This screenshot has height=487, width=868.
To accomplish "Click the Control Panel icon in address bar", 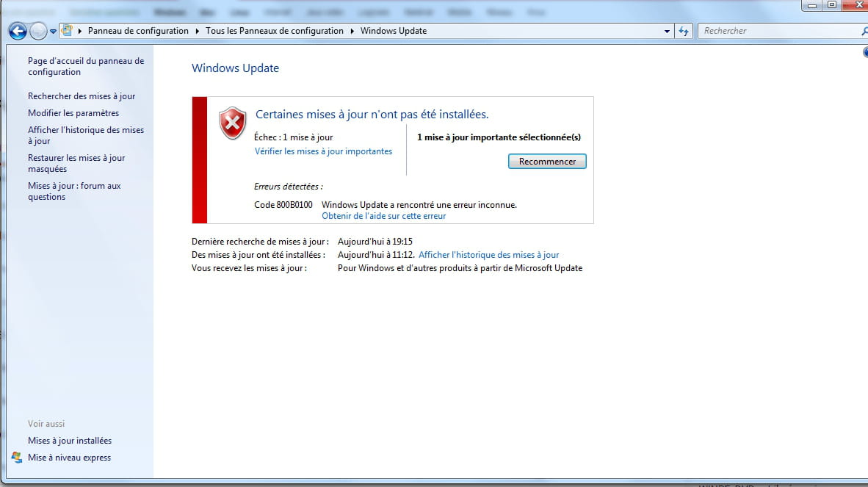I will 67,30.
